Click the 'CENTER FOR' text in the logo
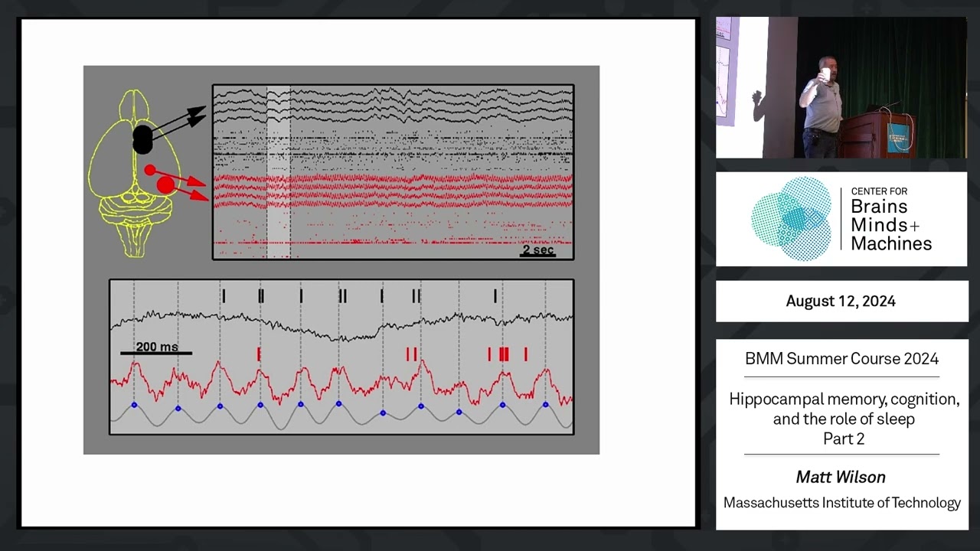This screenshot has height=551, width=980. pos(879,191)
